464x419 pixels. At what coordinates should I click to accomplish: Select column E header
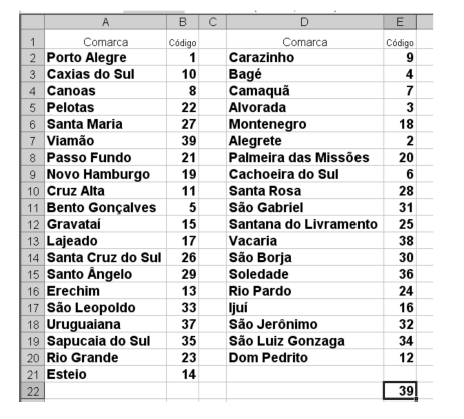400,22
